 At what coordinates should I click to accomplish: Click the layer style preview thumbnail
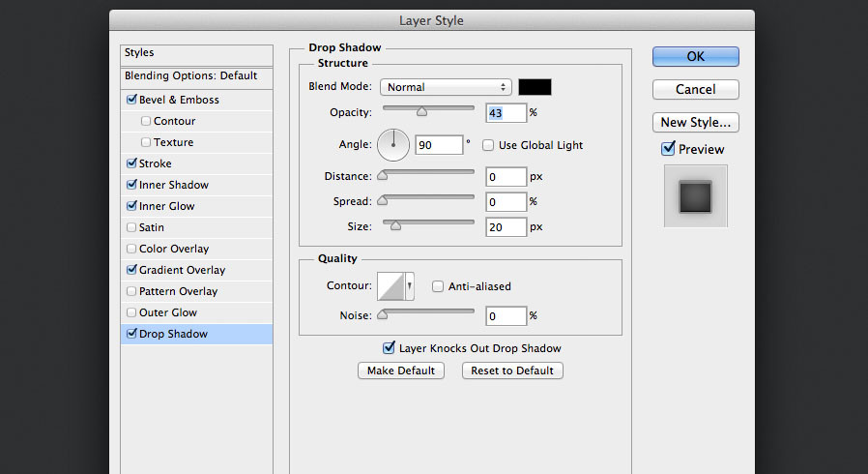point(695,196)
